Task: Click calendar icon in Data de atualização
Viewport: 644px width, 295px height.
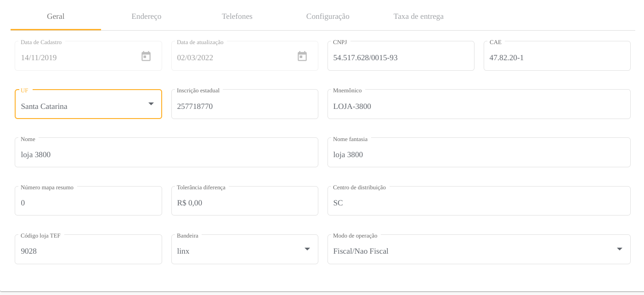Action: coord(302,57)
